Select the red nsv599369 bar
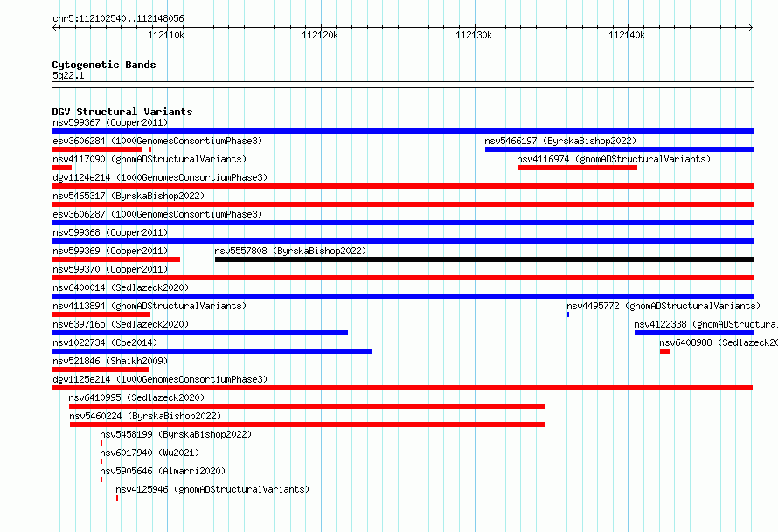The image size is (778, 532). click(115, 259)
